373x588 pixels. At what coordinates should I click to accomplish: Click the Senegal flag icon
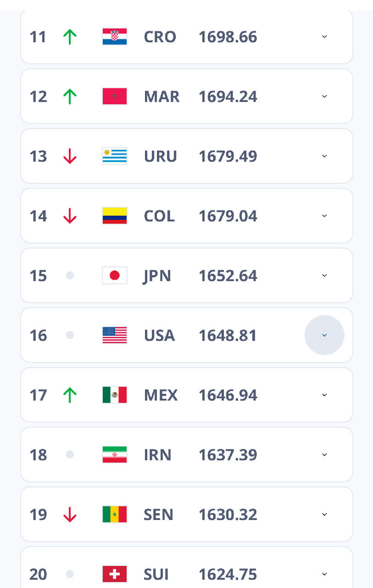click(x=114, y=514)
